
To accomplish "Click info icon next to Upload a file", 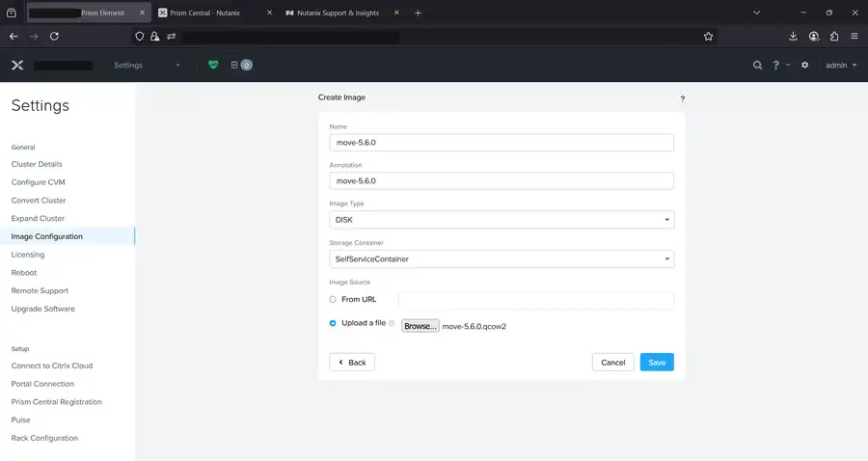I will tap(392, 323).
